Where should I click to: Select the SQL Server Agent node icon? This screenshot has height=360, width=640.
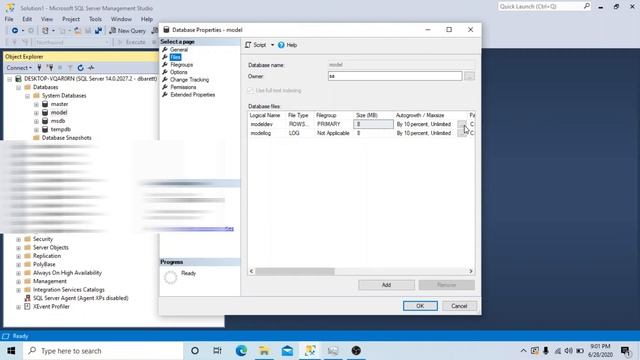27,298
